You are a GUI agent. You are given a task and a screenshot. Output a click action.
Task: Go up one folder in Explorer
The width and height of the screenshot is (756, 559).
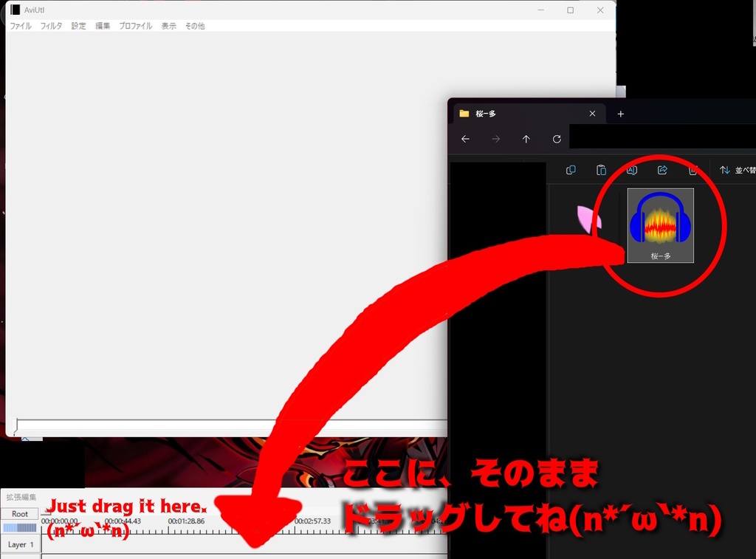tap(526, 139)
